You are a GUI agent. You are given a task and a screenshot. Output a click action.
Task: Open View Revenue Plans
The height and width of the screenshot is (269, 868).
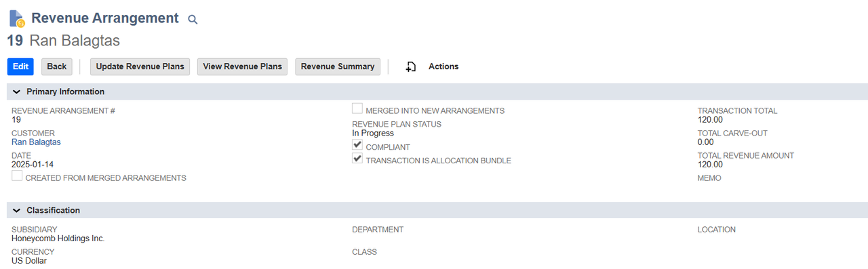[x=243, y=66]
